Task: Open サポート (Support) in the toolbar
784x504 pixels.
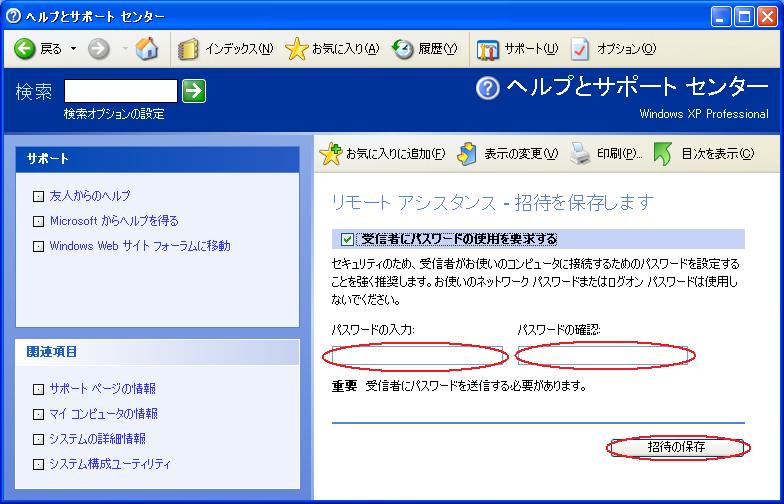Action: 488,49
